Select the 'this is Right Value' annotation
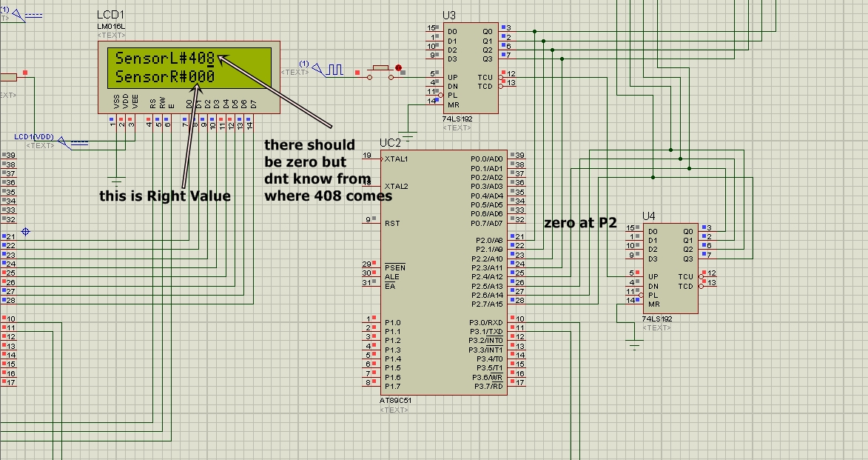Viewport: 868px width, 460px height. click(x=165, y=196)
